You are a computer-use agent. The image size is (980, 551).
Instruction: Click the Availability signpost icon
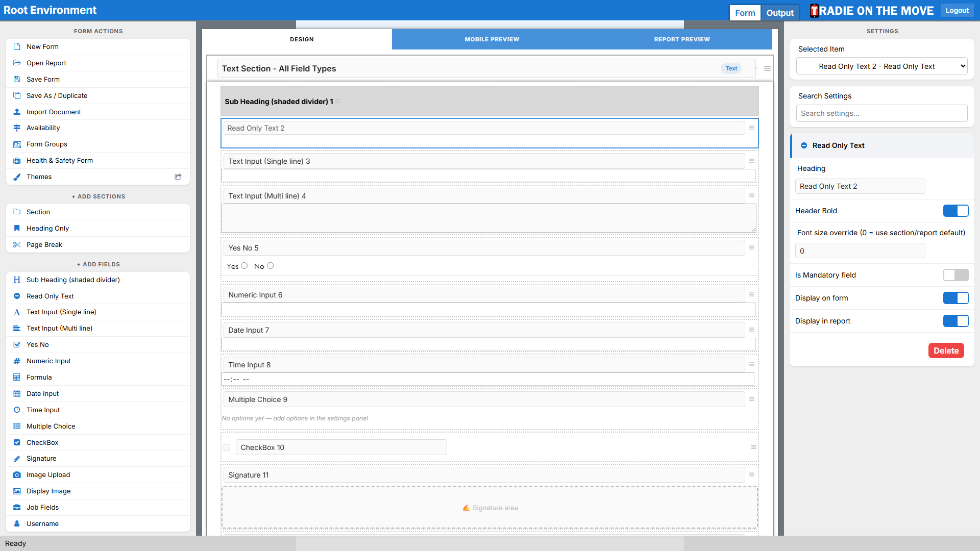[17, 128]
